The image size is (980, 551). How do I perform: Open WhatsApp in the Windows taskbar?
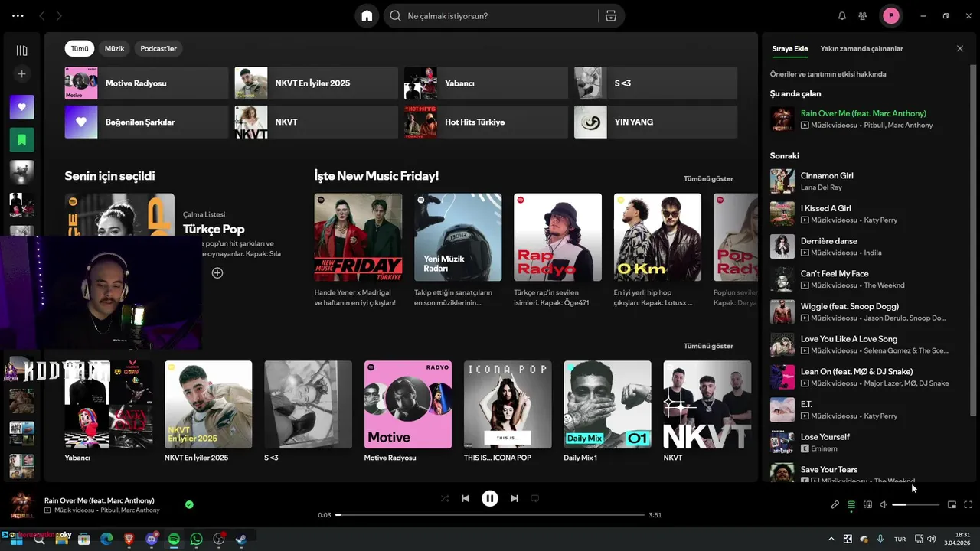tap(196, 540)
